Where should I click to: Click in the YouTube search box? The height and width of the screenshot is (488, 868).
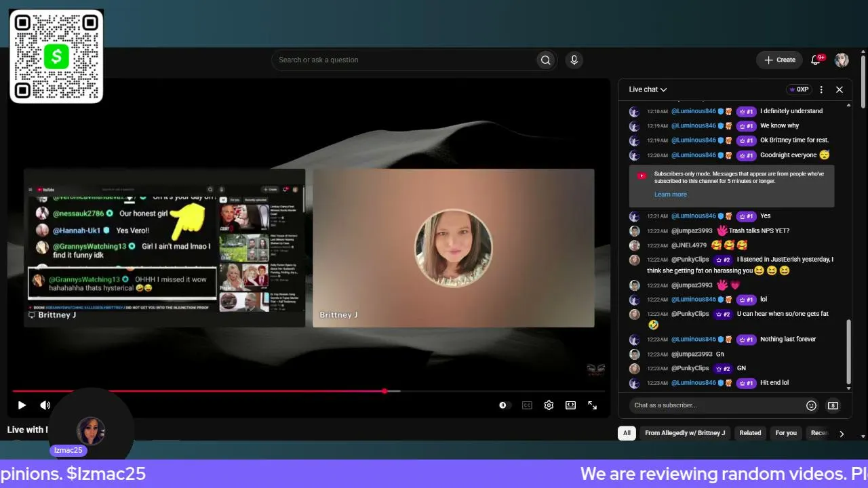point(405,60)
